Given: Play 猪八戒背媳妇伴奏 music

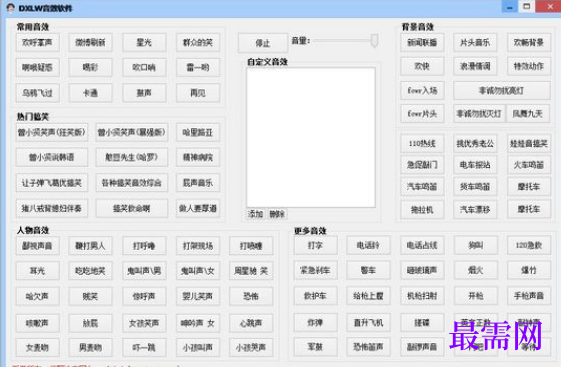Looking at the screenshot, I should [x=52, y=209].
